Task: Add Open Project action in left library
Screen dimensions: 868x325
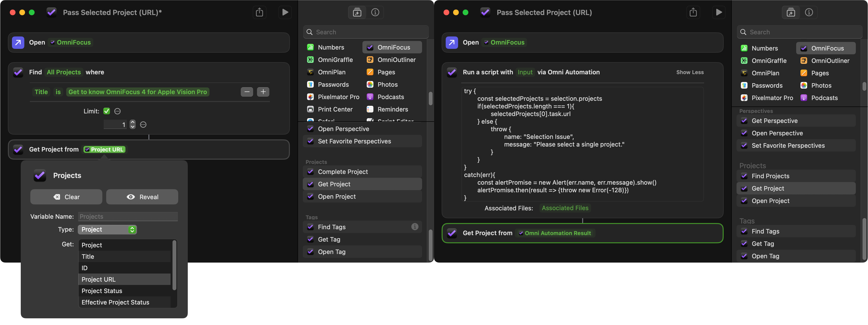Action: point(362,197)
